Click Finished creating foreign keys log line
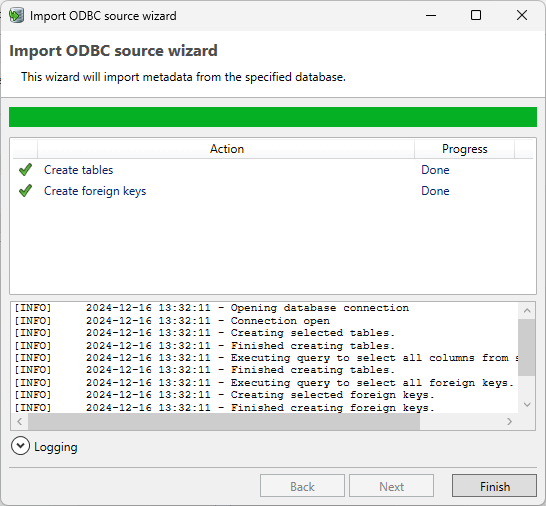 (x=224, y=407)
